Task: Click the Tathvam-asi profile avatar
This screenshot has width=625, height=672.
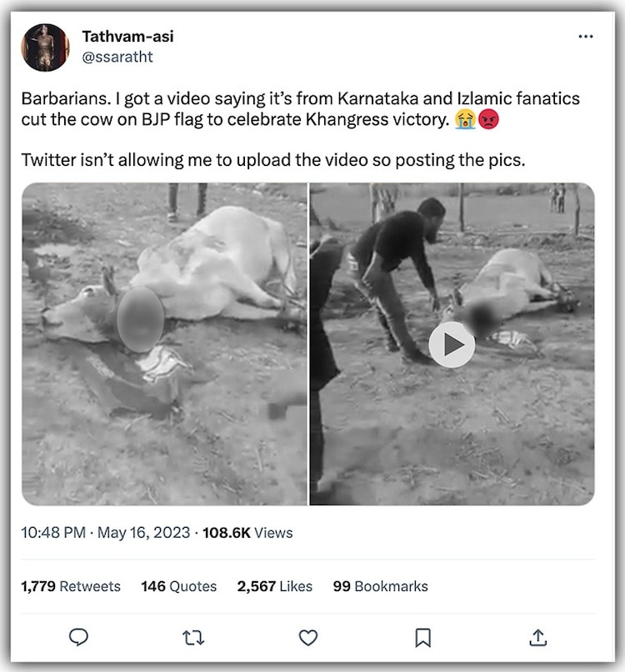Action: pos(45,47)
